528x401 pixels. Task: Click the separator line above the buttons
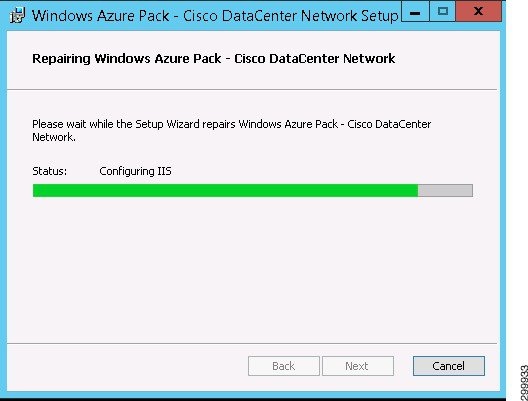[252, 343]
